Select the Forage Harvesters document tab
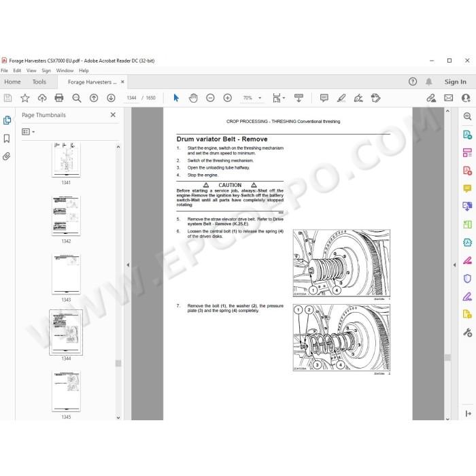The image size is (476, 476). click(92, 82)
